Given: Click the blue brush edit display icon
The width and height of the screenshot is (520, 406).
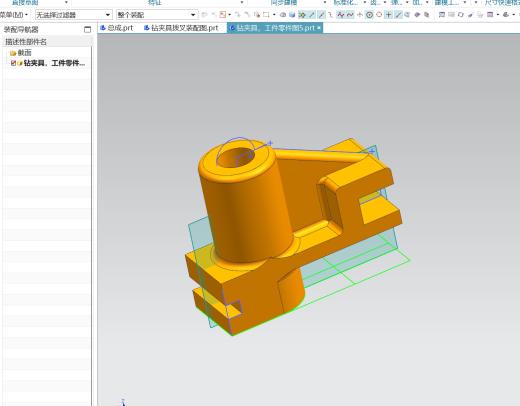Looking at the screenshot, I should click(x=470, y=15).
